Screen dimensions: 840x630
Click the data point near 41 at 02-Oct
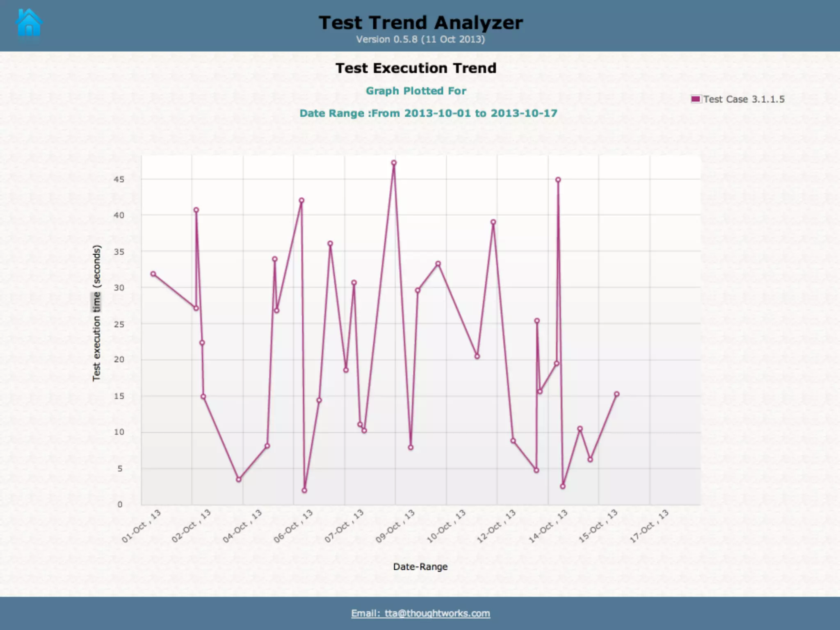[x=196, y=210]
